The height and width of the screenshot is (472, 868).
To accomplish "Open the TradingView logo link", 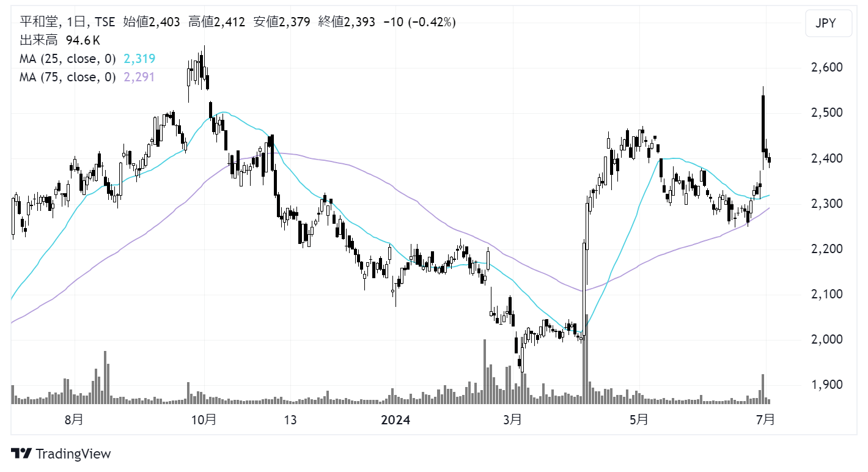I will click(x=61, y=454).
